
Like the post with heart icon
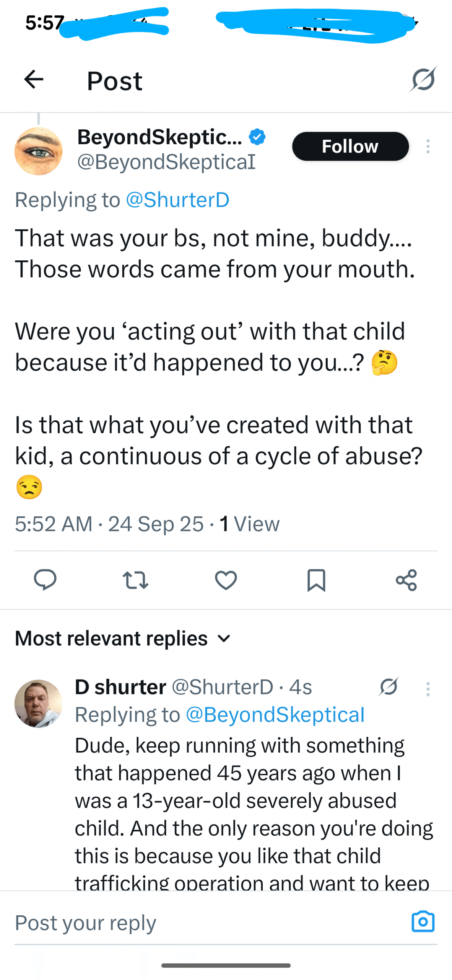226,580
